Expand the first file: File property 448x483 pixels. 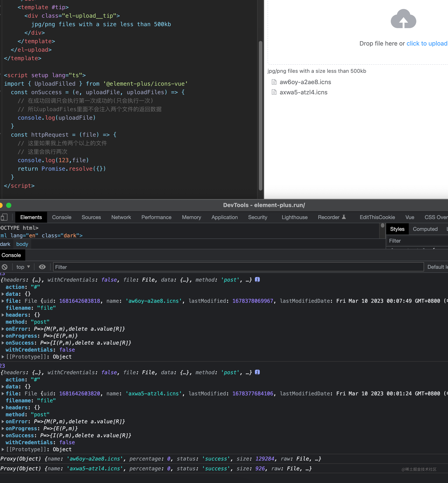[x=3, y=301]
